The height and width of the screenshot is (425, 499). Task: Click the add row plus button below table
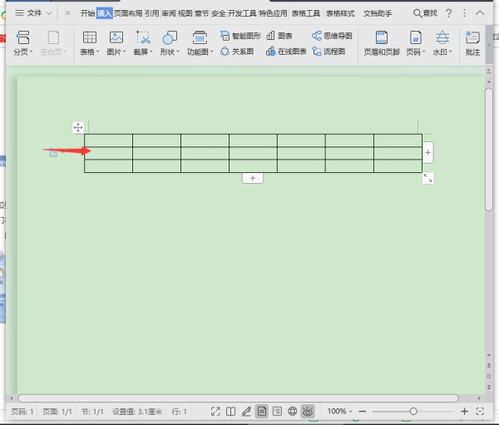252,178
